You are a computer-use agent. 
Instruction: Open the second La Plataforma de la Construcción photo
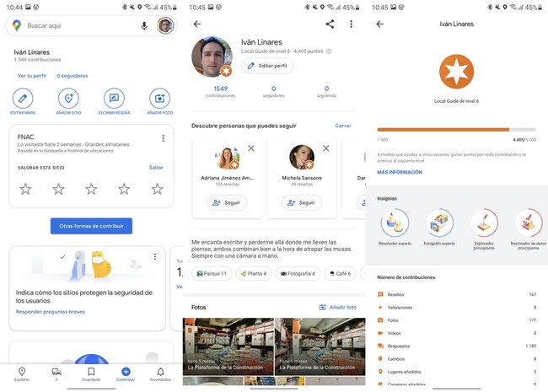320,346
